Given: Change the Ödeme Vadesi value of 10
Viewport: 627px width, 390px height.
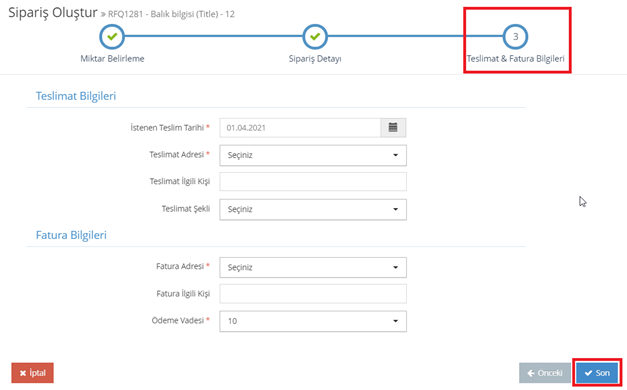Looking at the screenshot, I should click(313, 321).
